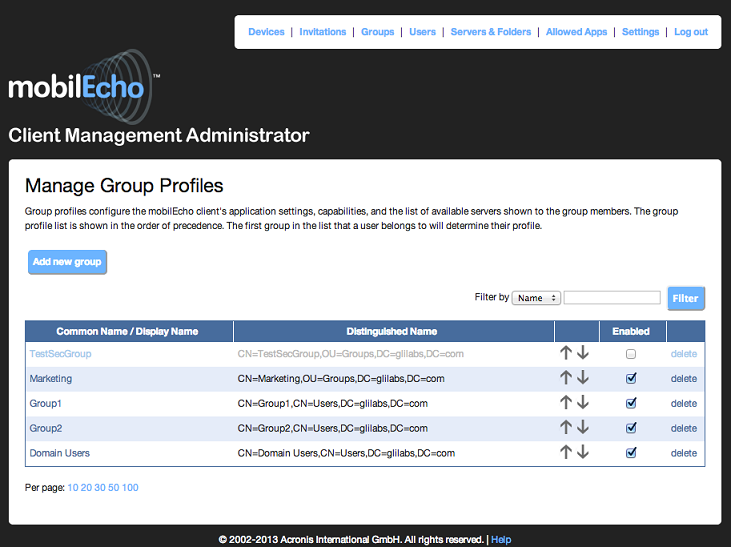Click the Enabled column header
This screenshot has height=547, width=731.
tap(633, 331)
